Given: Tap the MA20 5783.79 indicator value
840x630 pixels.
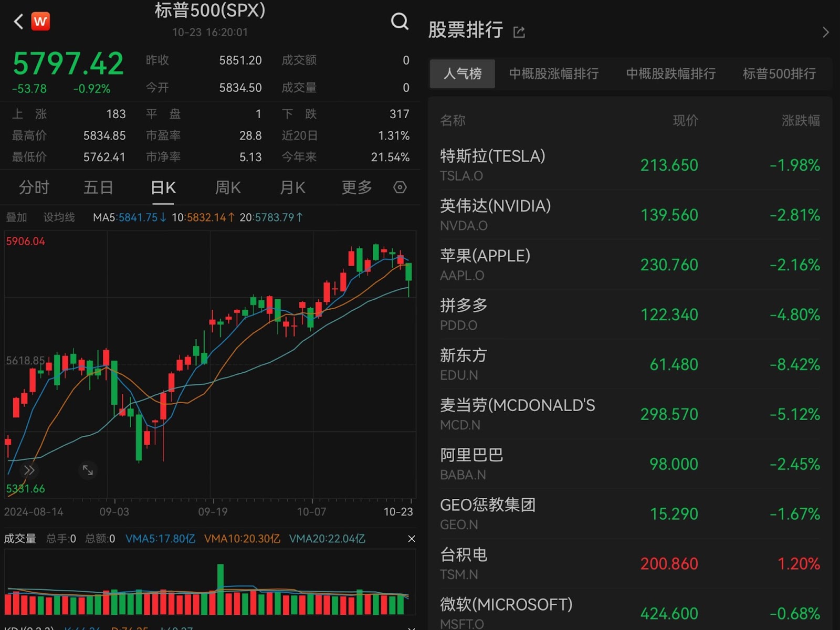Looking at the screenshot, I should point(271,217).
